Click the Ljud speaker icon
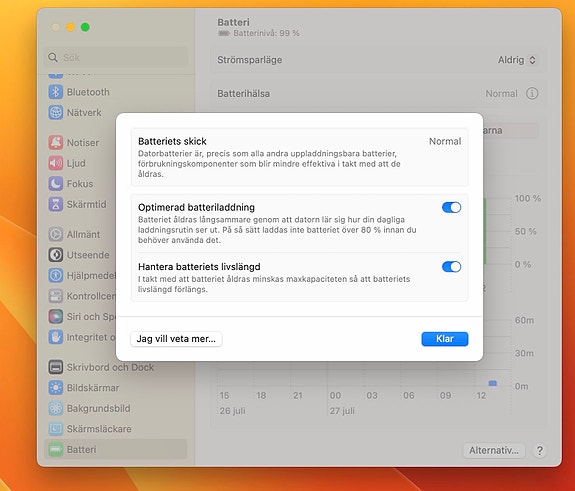Screen dimensions: 575x491 (56, 163)
